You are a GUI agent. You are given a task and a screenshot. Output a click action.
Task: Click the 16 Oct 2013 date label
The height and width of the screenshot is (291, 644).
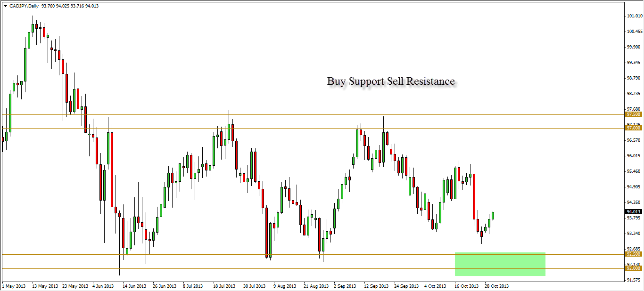pos(466,286)
